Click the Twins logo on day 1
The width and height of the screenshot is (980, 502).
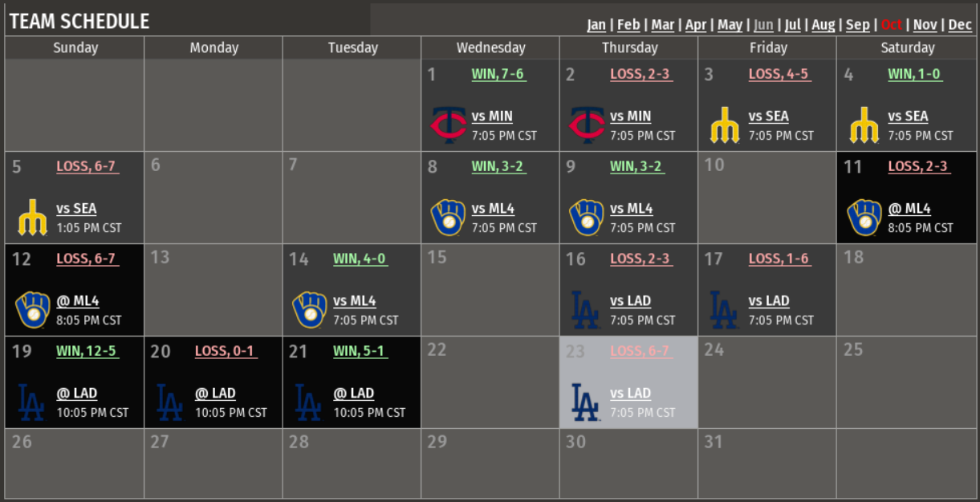pos(448,125)
